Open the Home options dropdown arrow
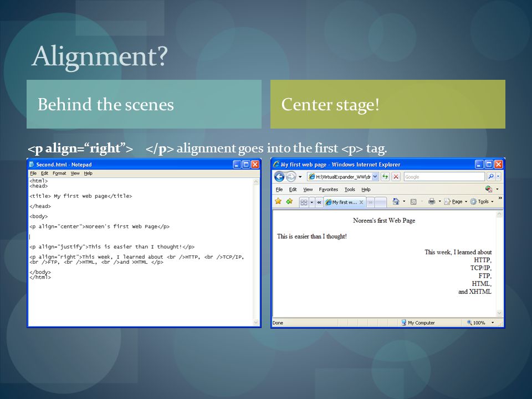 click(x=404, y=202)
